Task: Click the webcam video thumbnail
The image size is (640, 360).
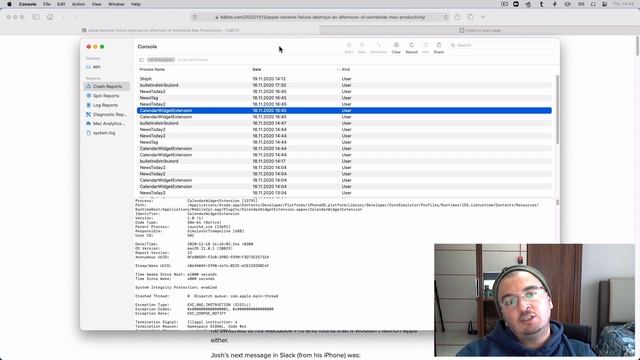Action: click(534, 300)
